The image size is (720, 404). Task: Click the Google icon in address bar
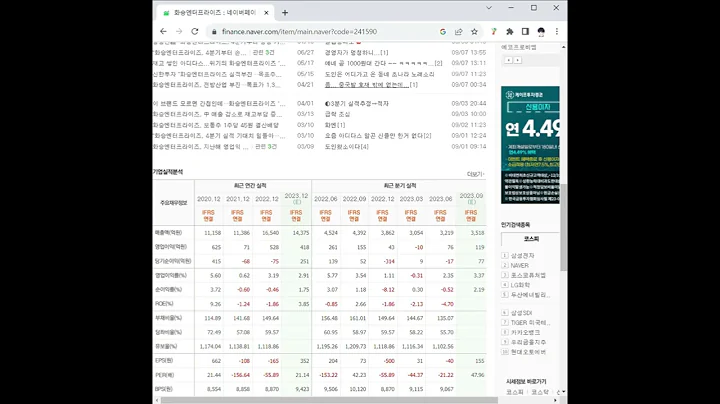click(x=443, y=32)
